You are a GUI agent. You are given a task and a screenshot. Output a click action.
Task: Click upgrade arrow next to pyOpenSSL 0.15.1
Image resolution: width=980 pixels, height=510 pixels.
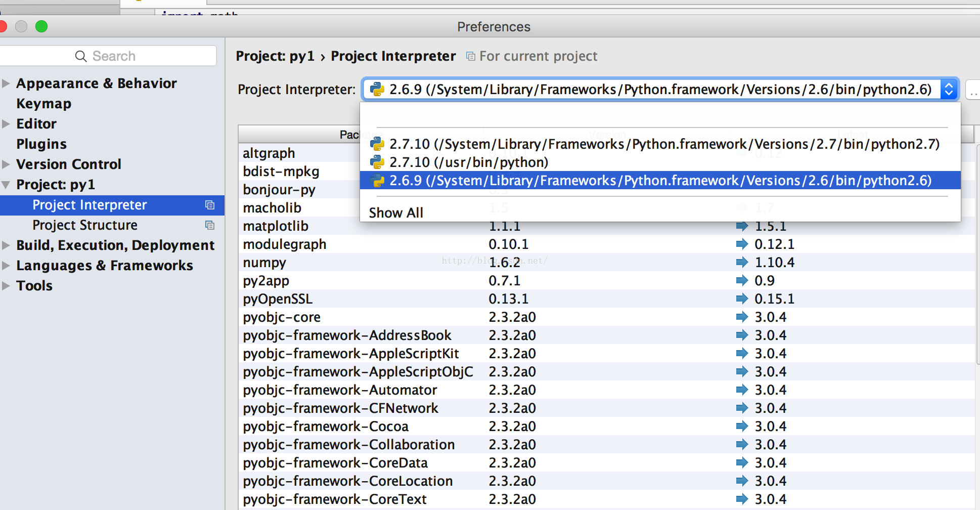(x=742, y=299)
